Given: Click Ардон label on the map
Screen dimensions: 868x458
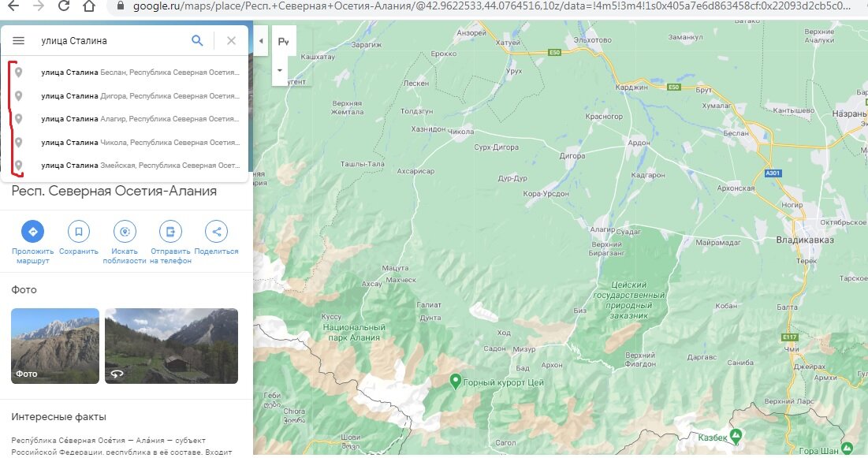Looking at the screenshot, I should click(639, 143).
